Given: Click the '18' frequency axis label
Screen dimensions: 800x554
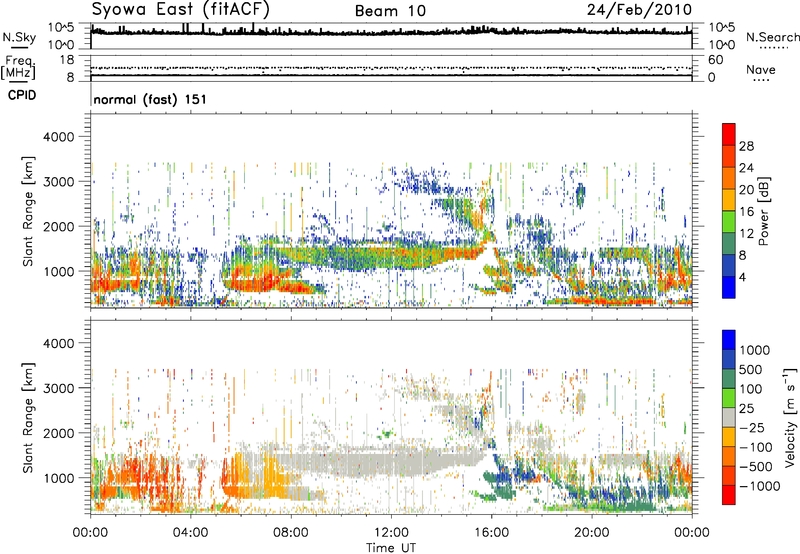Looking at the screenshot, I should 67,60.
